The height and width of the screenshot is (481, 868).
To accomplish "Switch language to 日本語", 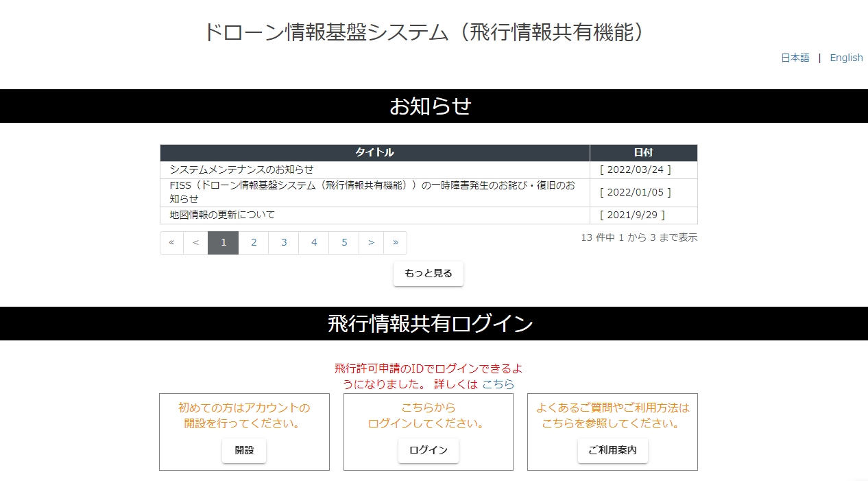I will [x=795, y=58].
